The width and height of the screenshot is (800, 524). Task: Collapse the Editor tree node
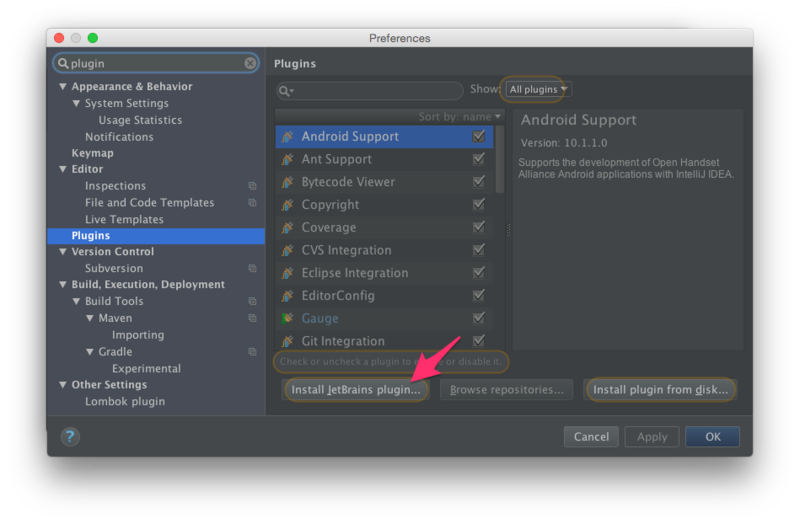63,169
